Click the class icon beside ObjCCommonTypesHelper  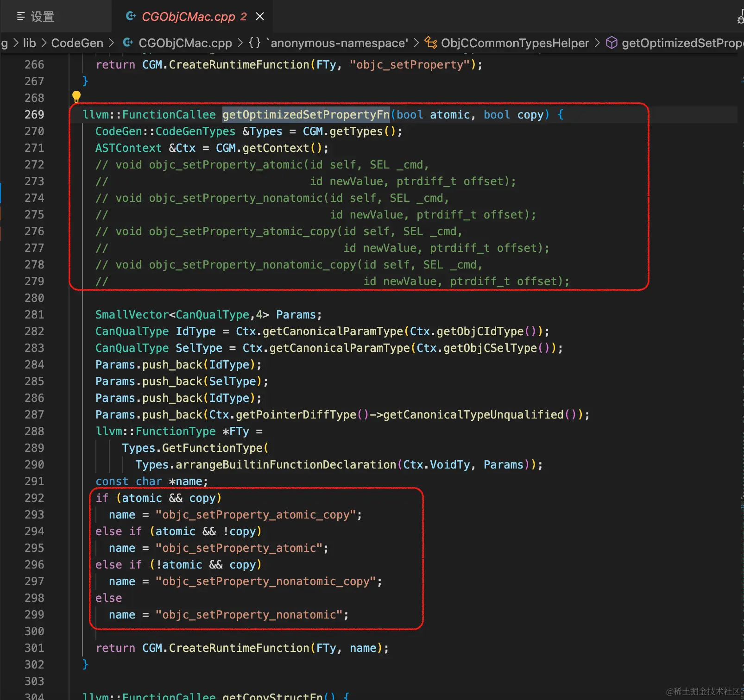point(431,43)
